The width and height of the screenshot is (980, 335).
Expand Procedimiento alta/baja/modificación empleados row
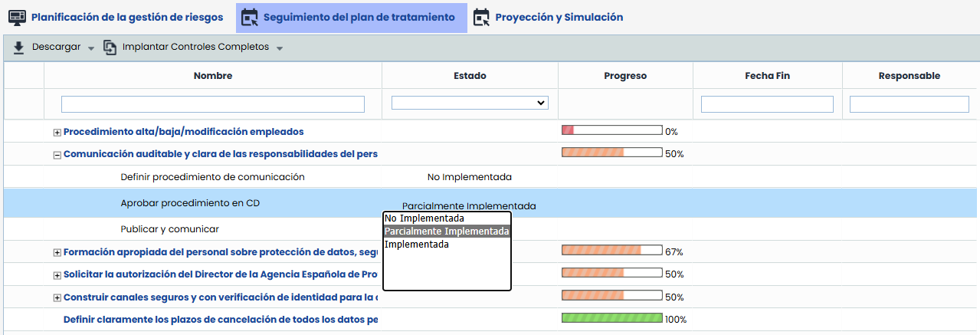[57, 132]
